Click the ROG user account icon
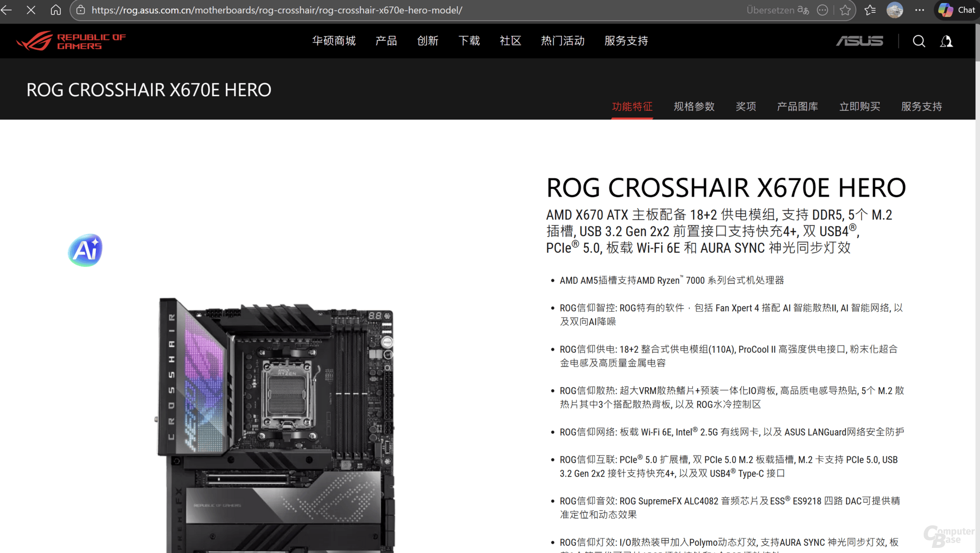The height and width of the screenshot is (553, 980). tap(946, 41)
